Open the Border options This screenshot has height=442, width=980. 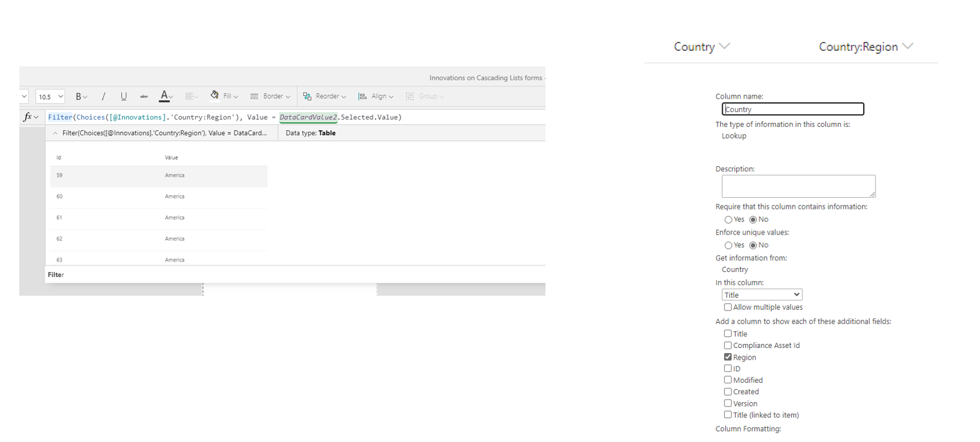270,95
